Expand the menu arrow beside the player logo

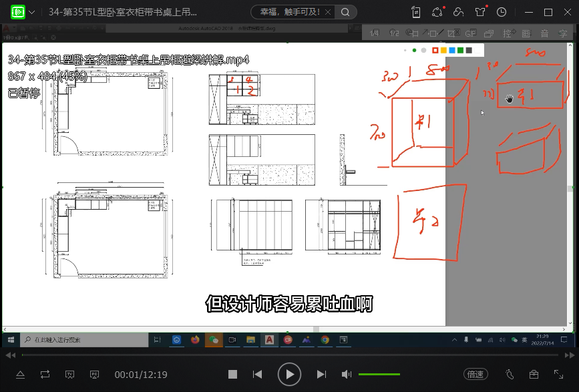click(31, 12)
